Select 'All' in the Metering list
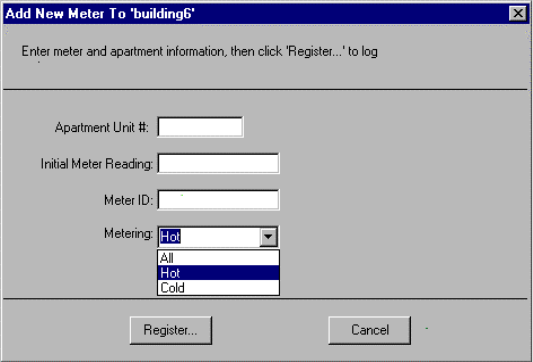 (x=218, y=258)
